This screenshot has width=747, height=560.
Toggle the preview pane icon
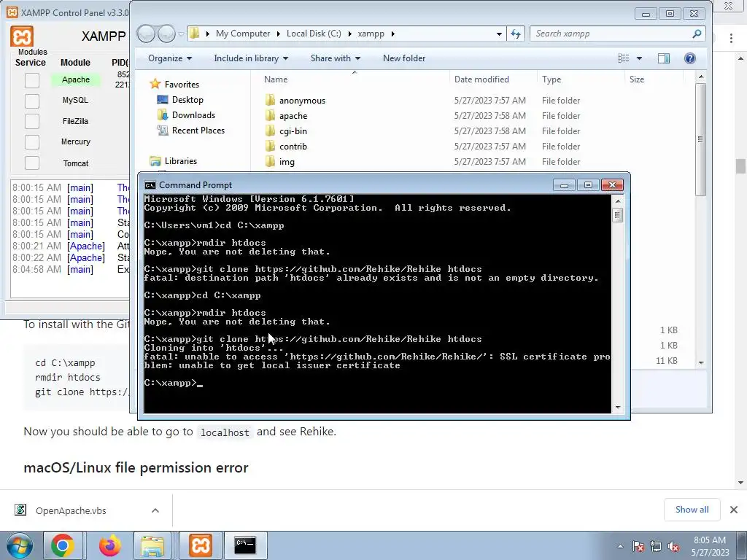pyautogui.click(x=664, y=58)
